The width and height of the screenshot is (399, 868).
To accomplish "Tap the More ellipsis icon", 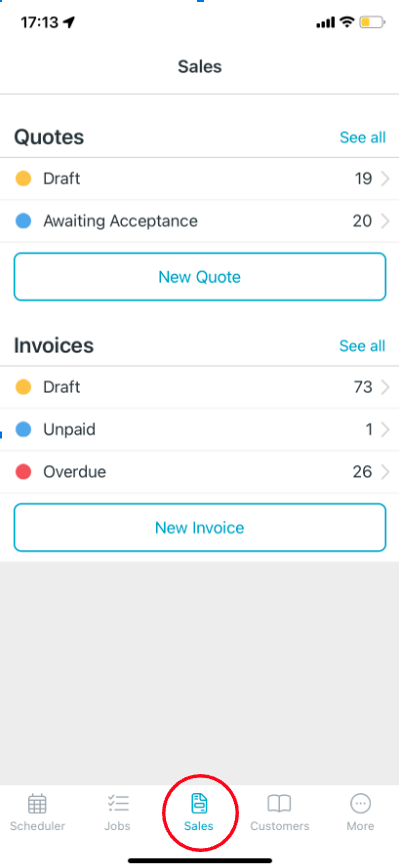I will (x=360, y=803).
